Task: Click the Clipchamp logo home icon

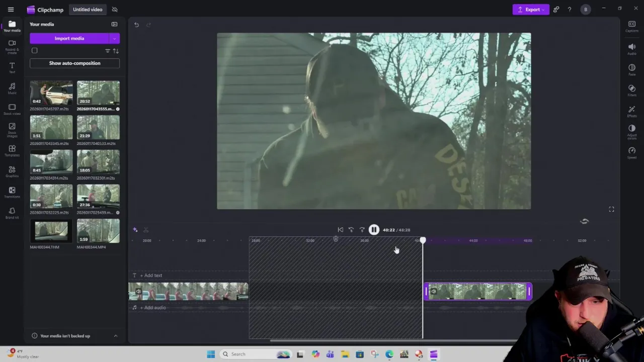Action: (x=31, y=10)
